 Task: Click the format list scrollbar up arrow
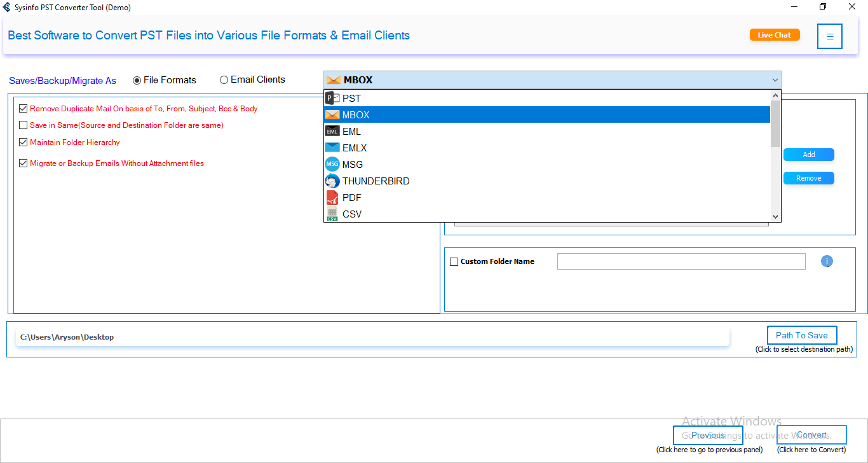pyautogui.click(x=775, y=95)
